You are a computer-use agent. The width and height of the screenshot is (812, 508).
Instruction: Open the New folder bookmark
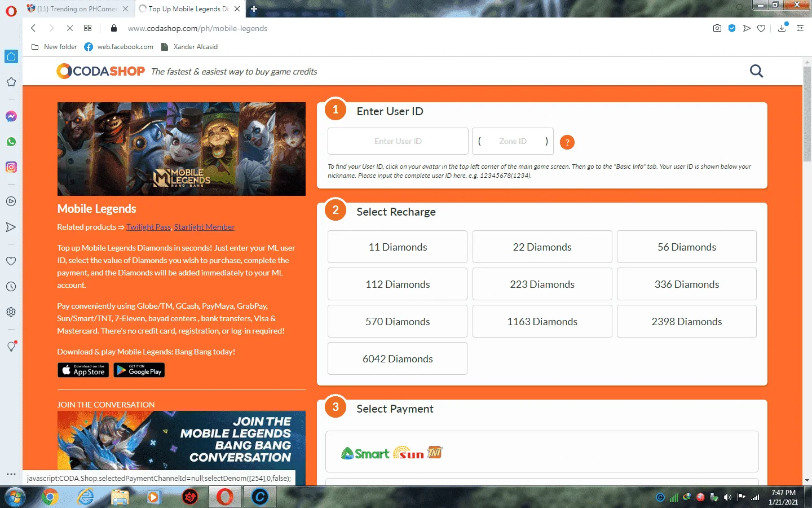pos(54,47)
